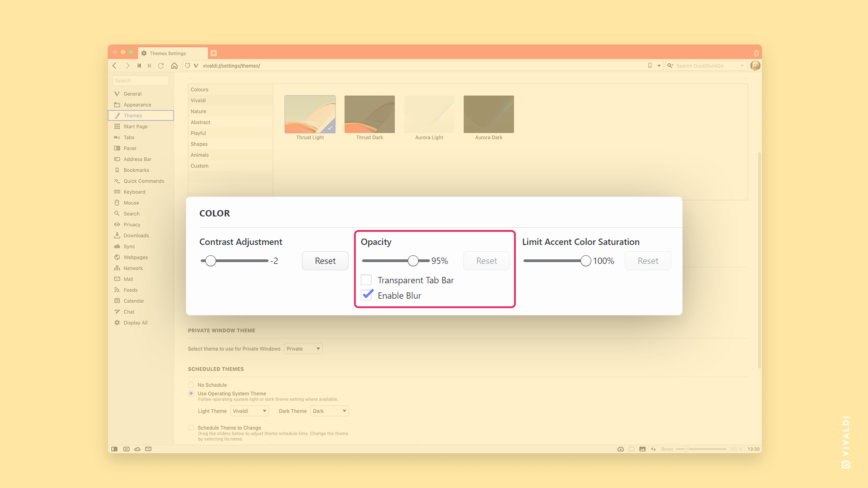Select the No Schedule radio button

pyautogui.click(x=191, y=385)
